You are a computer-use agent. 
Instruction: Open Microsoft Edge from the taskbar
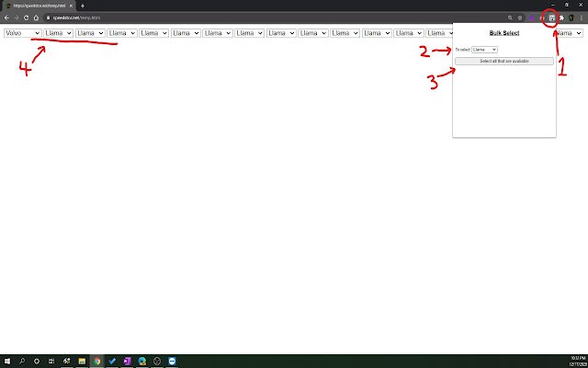[141, 362]
